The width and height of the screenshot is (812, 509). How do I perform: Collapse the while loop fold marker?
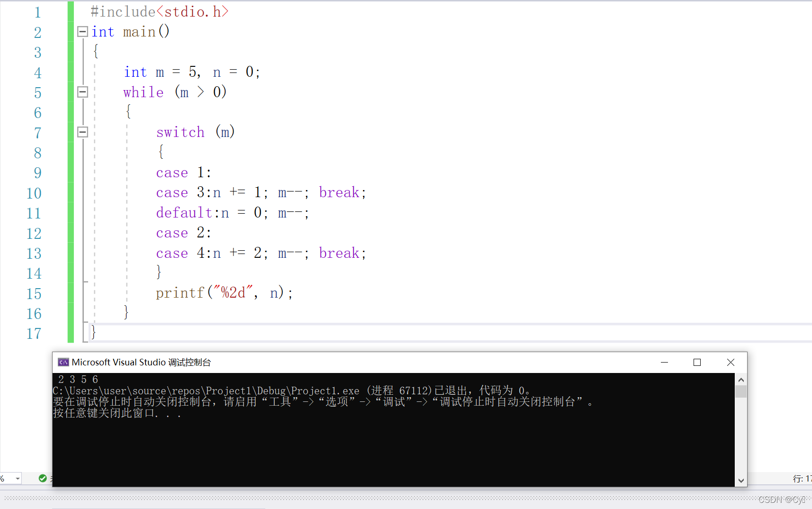82,91
